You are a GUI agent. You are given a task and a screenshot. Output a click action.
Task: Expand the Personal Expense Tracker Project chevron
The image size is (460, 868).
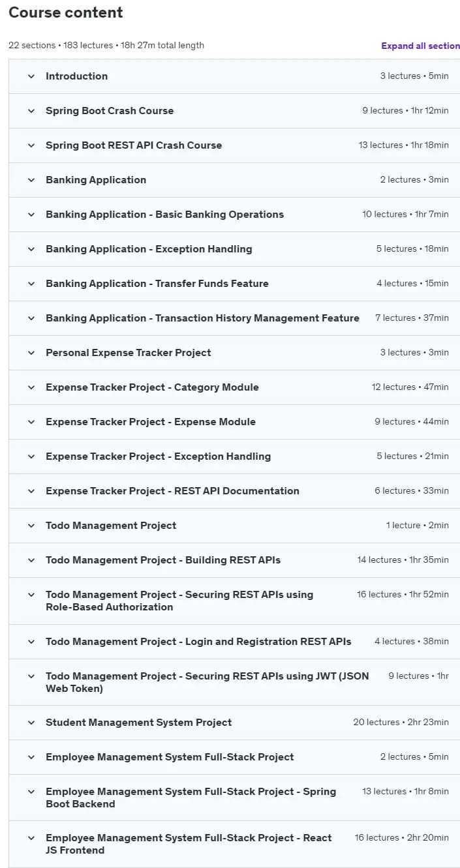(x=31, y=353)
